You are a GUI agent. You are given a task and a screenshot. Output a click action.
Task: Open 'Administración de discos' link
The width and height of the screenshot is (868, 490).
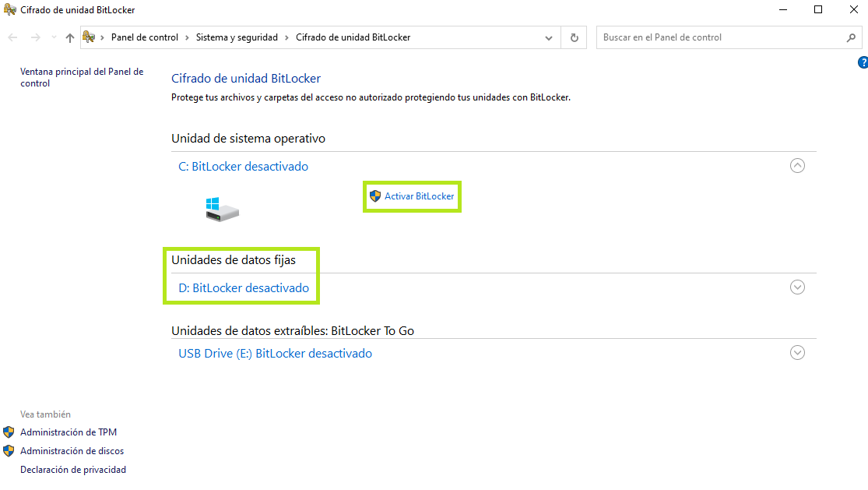click(x=72, y=451)
